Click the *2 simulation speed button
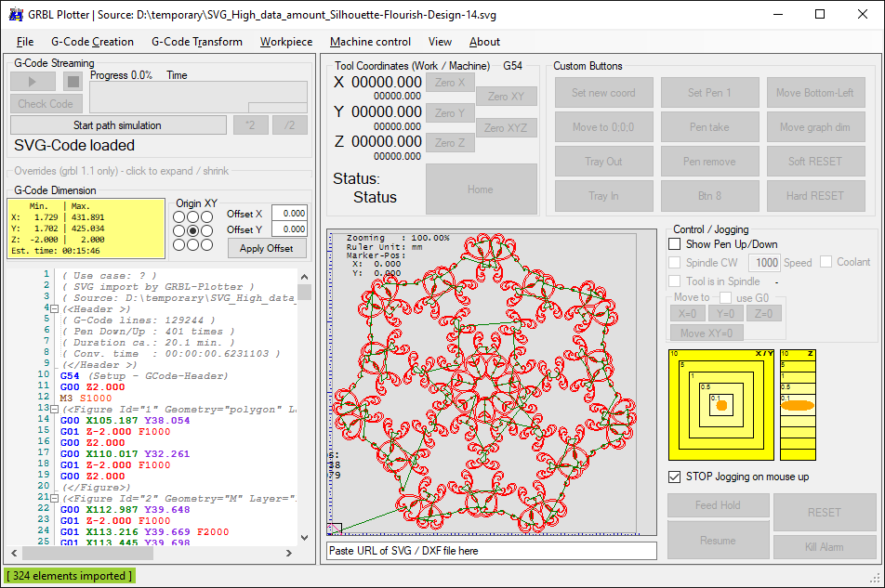885x588 pixels. [x=251, y=125]
